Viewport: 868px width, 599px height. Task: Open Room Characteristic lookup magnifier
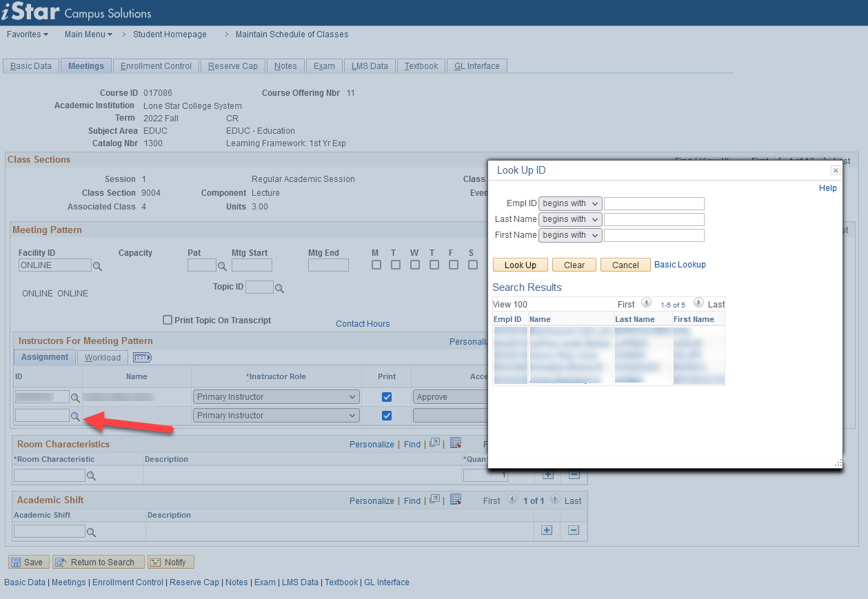(91, 476)
